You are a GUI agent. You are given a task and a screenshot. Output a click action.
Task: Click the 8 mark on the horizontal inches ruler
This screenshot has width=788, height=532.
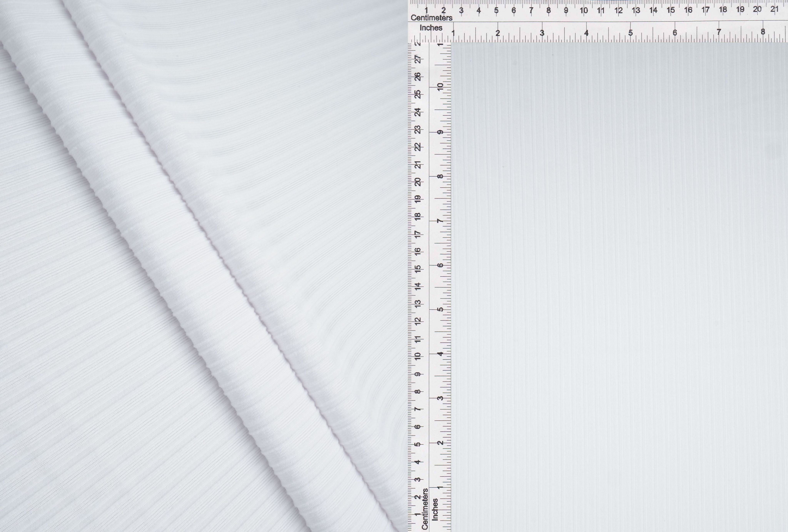pos(763,32)
